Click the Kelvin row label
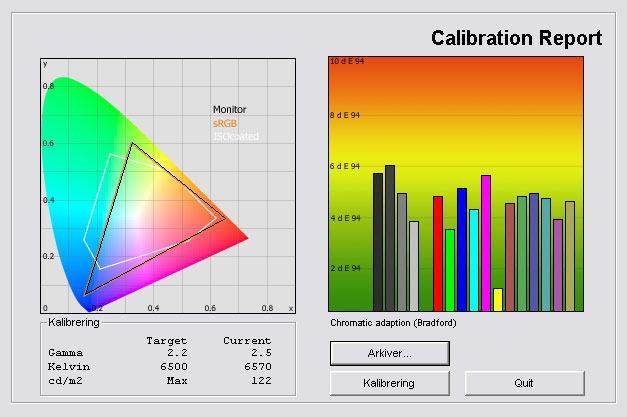 click(69, 367)
